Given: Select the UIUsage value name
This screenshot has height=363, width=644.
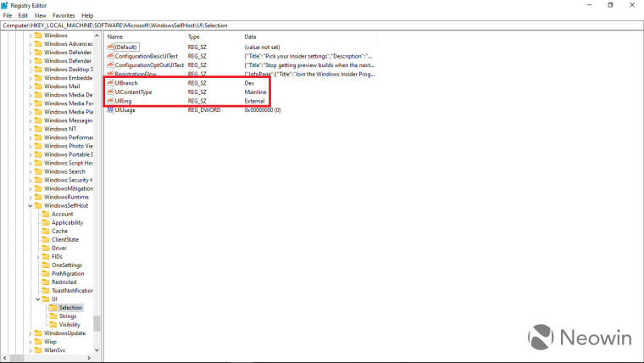Looking at the screenshot, I should pos(125,109).
